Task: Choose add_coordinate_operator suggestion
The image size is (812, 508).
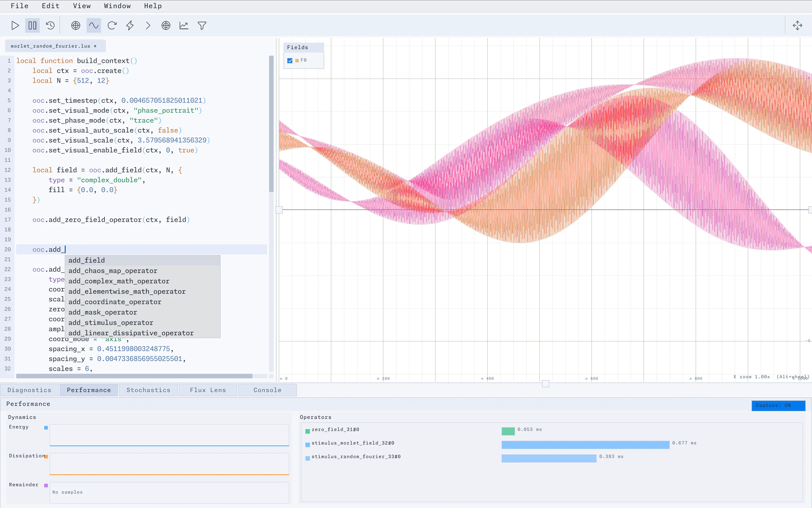Action: coord(143,302)
